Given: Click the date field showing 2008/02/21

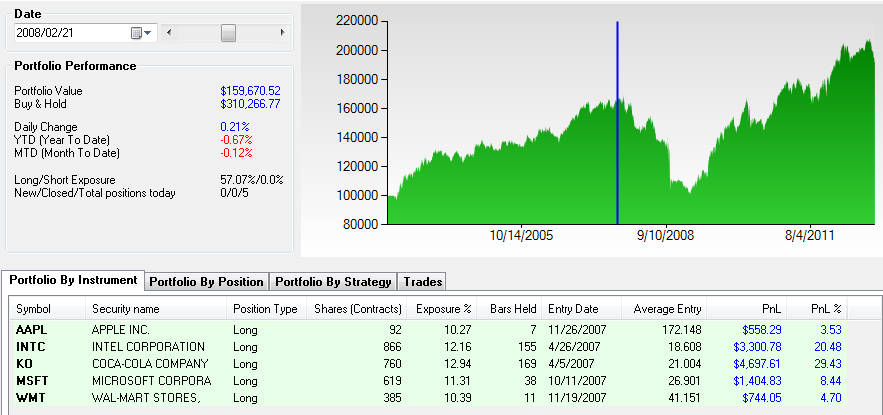Looking at the screenshot, I should [70, 33].
